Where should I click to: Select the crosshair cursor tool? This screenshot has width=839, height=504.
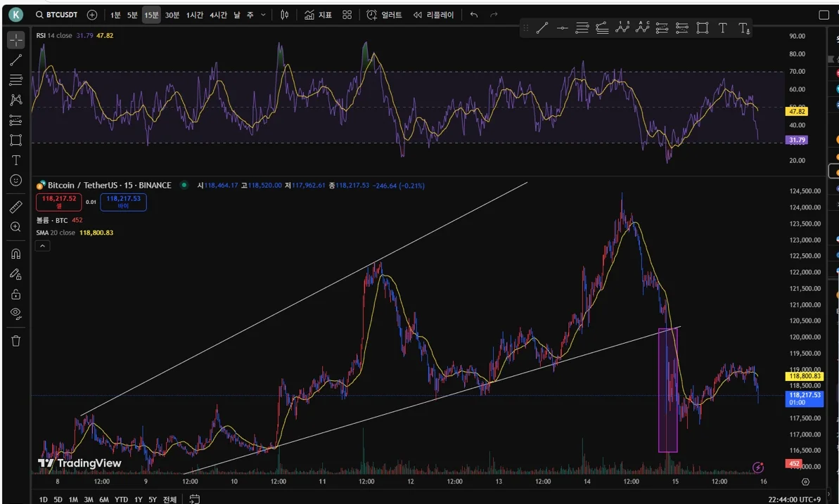15,40
